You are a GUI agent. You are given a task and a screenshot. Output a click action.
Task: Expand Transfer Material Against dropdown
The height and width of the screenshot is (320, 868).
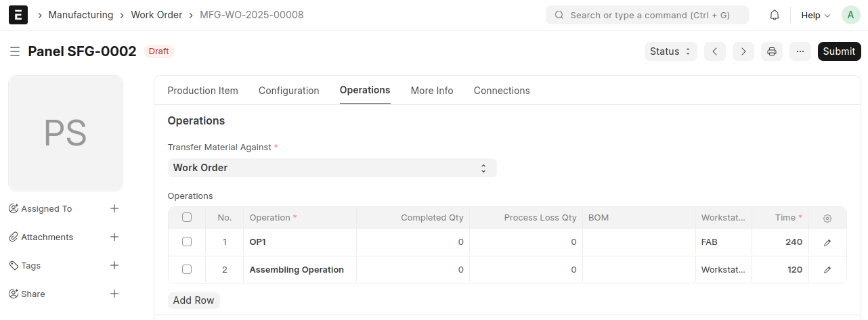click(x=332, y=168)
